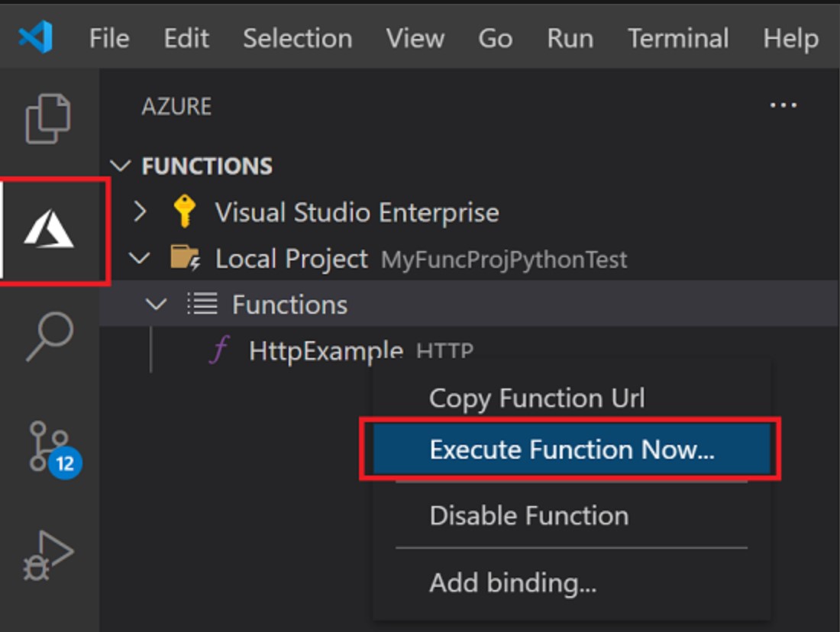This screenshot has width=840, height=632.
Task: Choose Execute Function Now...
Action: click(571, 449)
